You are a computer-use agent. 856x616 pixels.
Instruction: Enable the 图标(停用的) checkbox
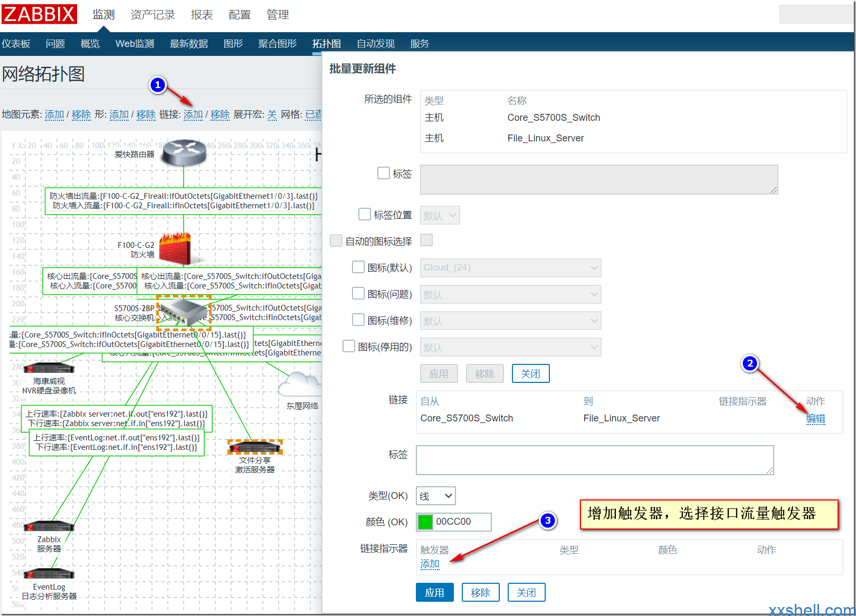click(x=349, y=346)
